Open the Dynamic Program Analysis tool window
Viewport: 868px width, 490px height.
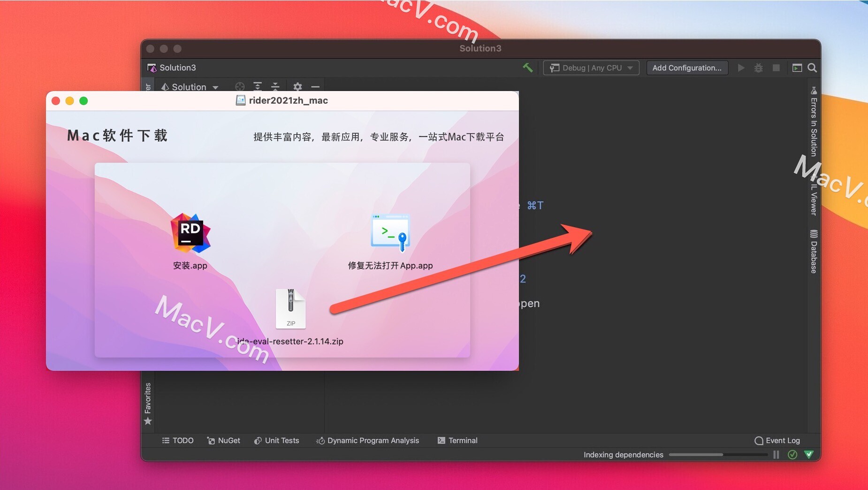click(367, 440)
